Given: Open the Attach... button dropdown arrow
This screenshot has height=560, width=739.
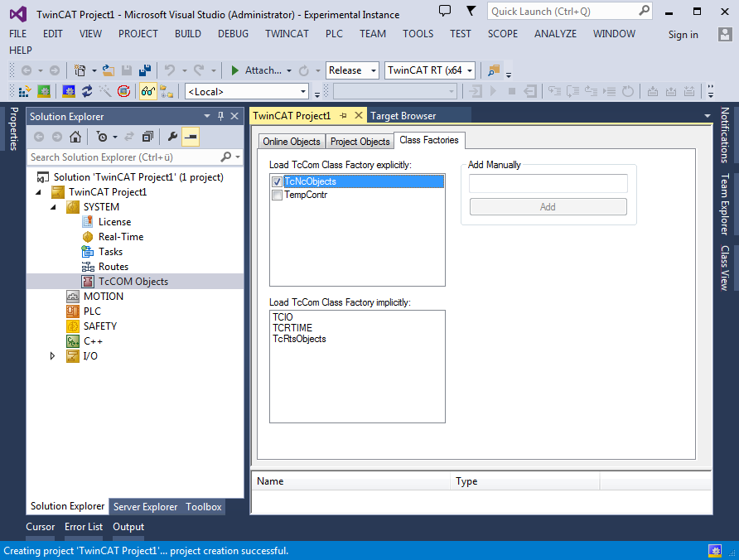Looking at the screenshot, I should click(x=289, y=70).
